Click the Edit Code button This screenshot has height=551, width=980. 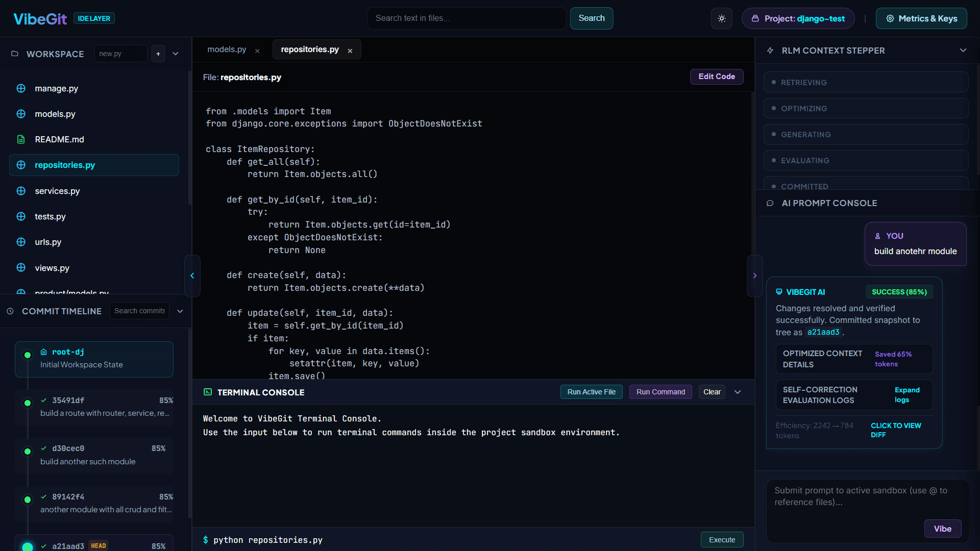(x=717, y=77)
